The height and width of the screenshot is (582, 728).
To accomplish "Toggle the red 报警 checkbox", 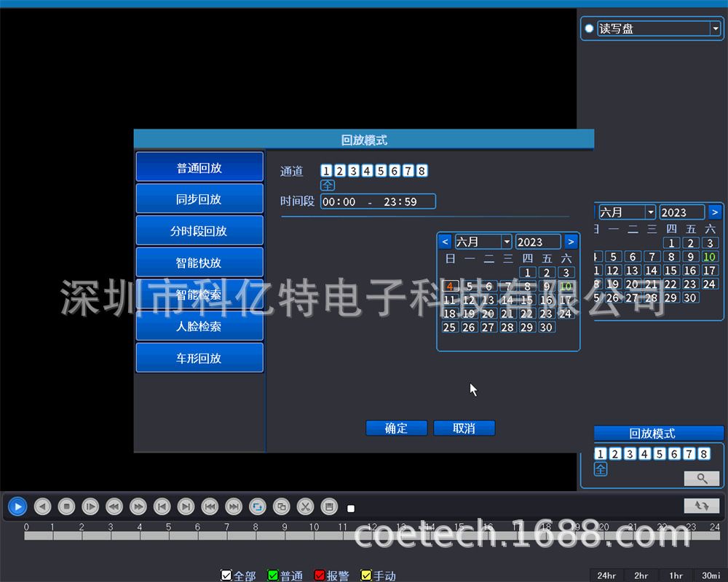I will (x=320, y=575).
